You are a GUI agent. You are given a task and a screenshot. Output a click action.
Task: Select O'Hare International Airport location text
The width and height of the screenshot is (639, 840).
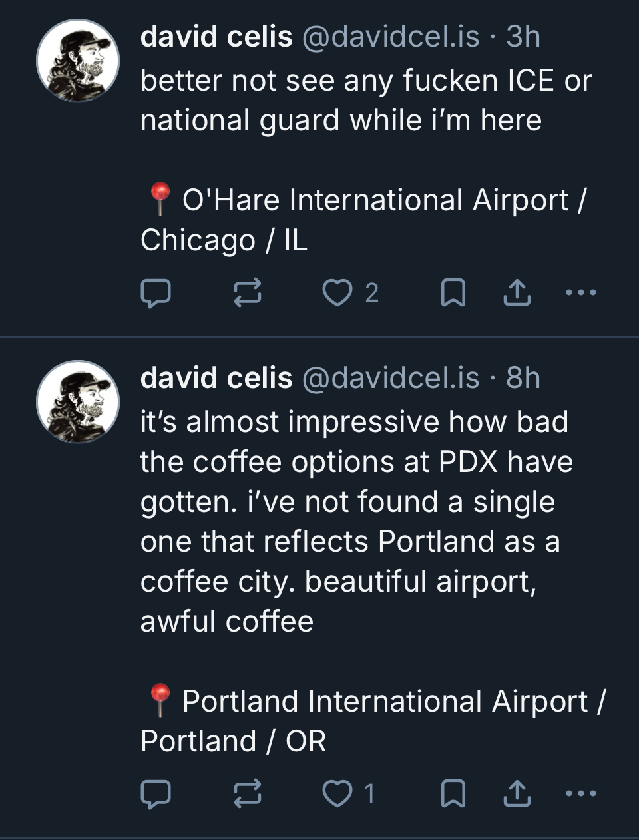[x=375, y=200]
